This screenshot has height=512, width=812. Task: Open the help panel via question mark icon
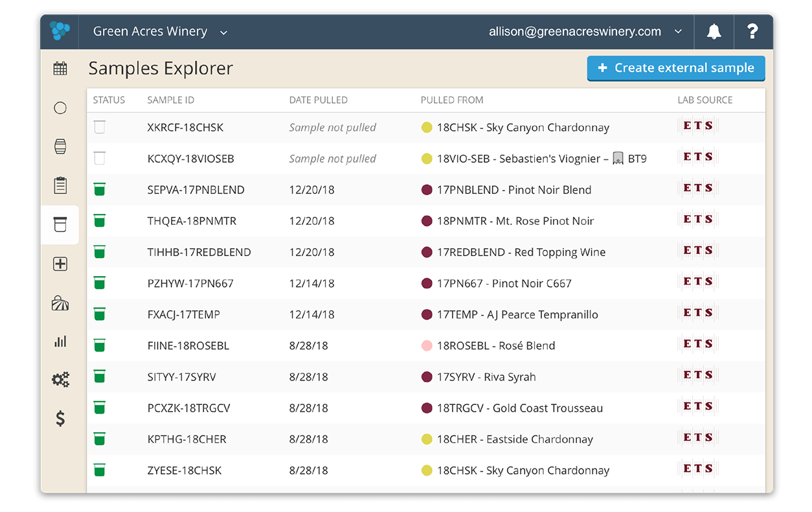(x=752, y=31)
